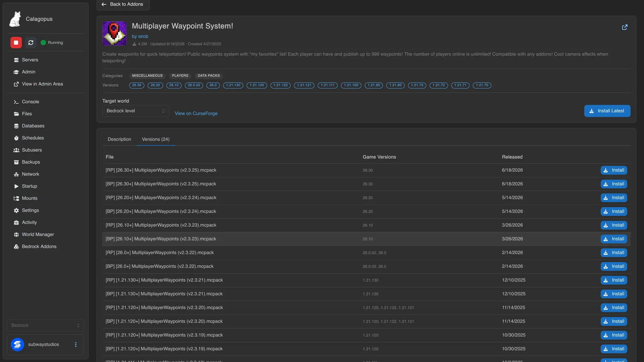Click the Databases stack icon
Viewport: 644px width, 362px height.
(16, 126)
